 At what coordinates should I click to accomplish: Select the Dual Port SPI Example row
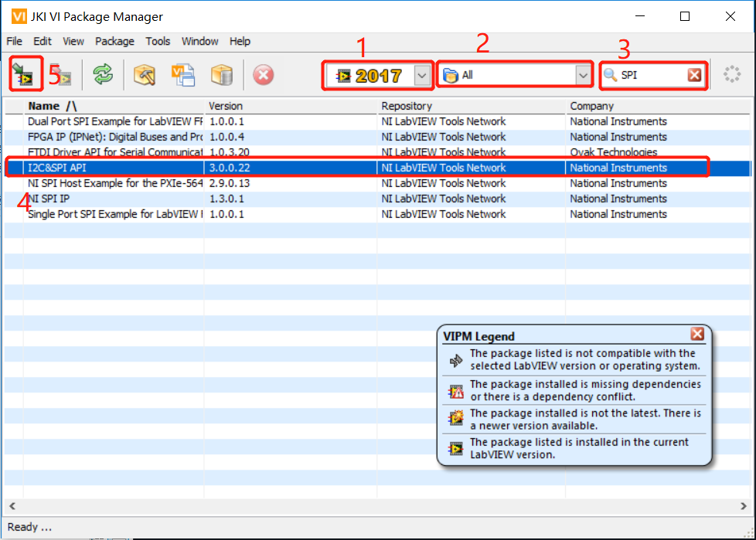coord(377,121)
